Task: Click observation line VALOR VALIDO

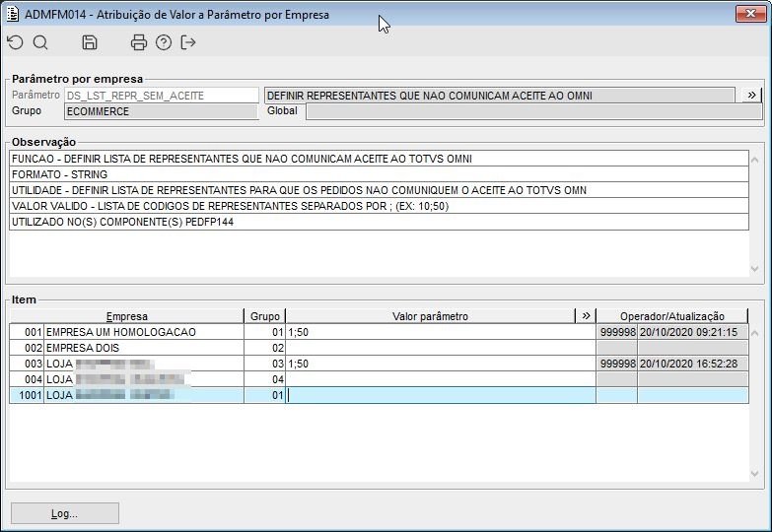Action: coord(380,206)
